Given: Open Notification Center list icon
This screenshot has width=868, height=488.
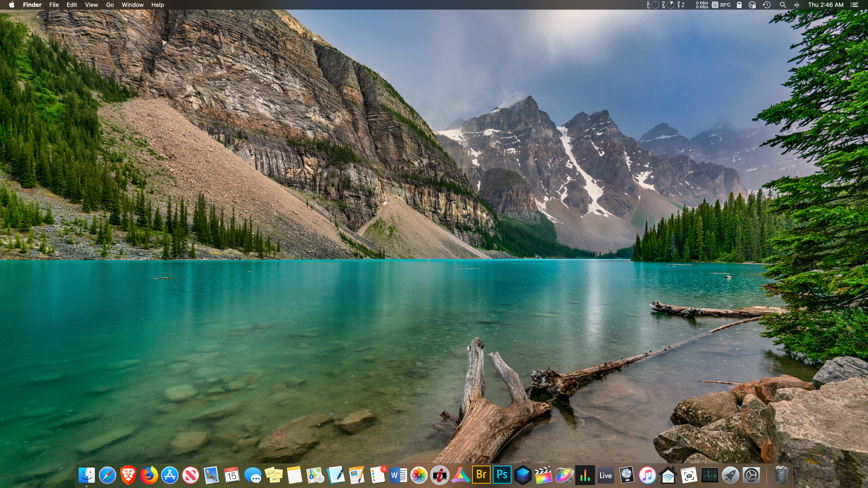Looking at the screenshot, I should pyautogui.click(x=854, y=5).
